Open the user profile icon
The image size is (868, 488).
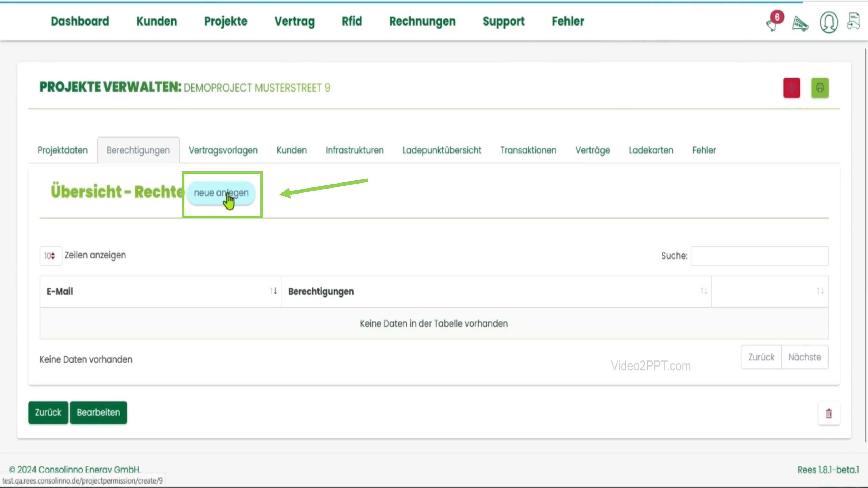click(828, 22)
